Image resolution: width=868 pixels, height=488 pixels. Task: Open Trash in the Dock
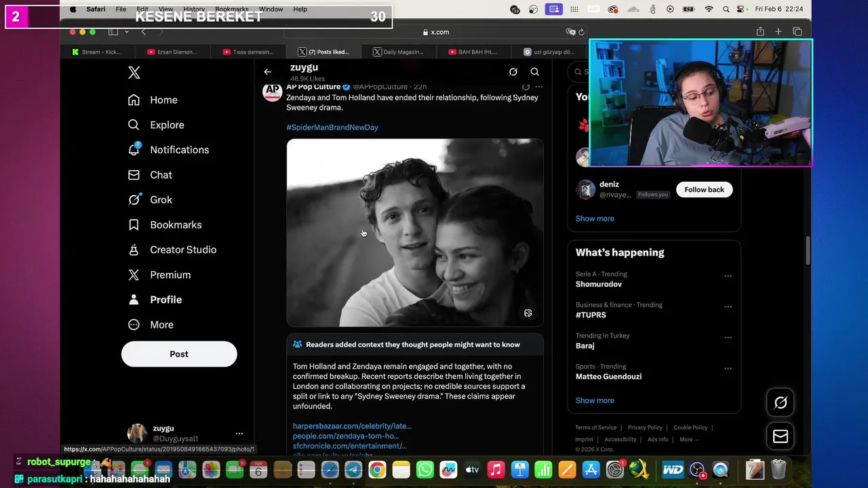click(778, 469)
